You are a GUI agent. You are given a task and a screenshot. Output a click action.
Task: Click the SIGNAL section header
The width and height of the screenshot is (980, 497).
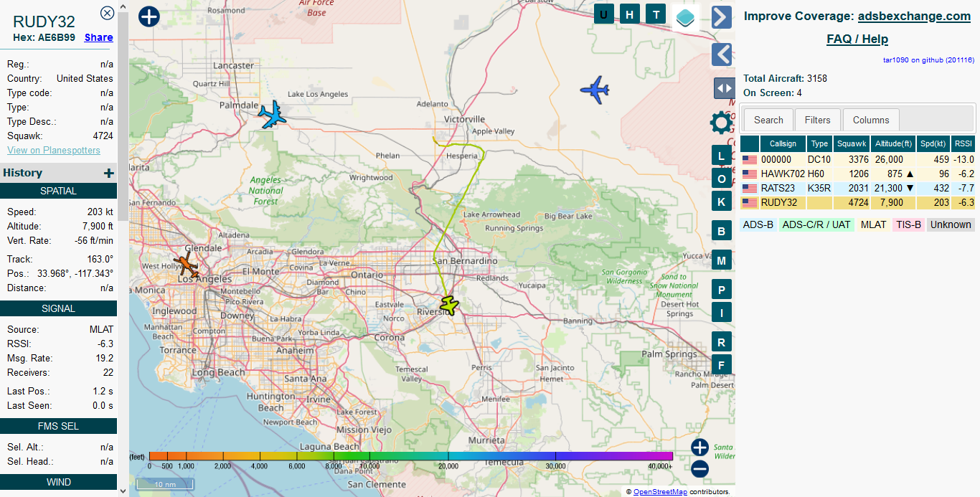pos(58,308)
